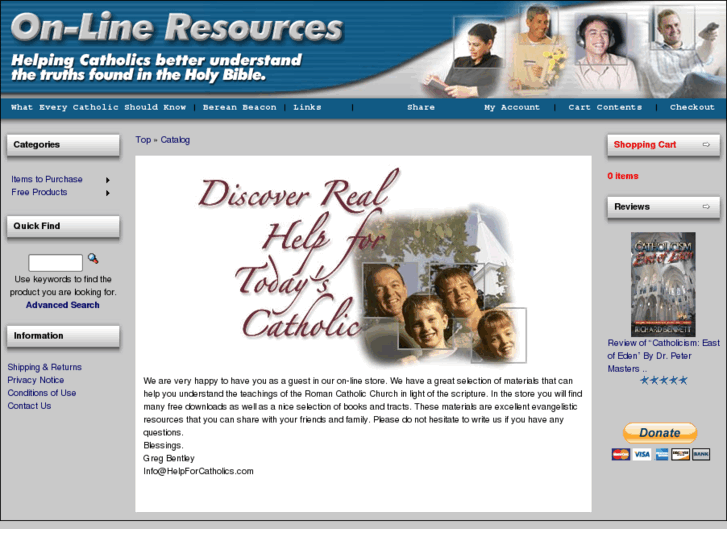Open the Catholicism East of Eden review link

click(663, 356)
